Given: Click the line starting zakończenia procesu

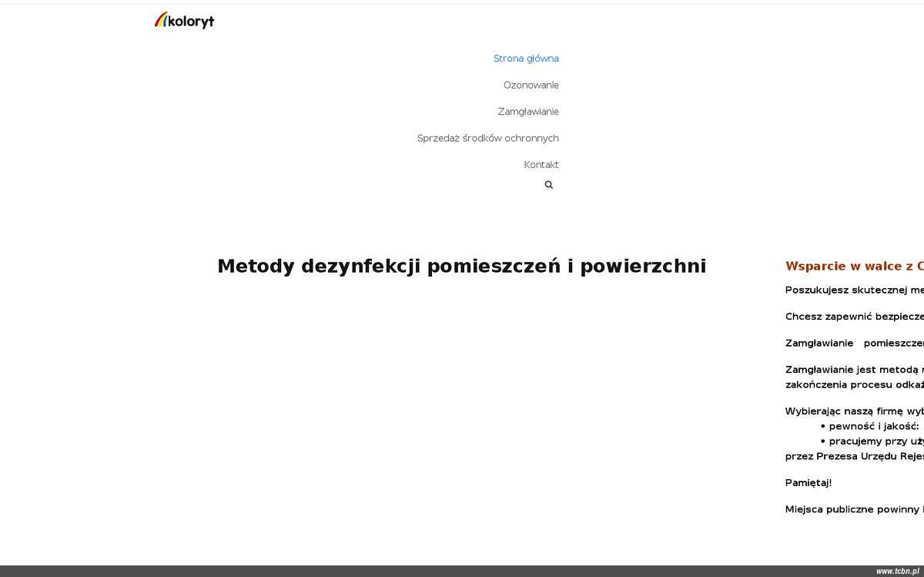Looking at the screenshot, I should pyautogui.click(x=854, y=384).
